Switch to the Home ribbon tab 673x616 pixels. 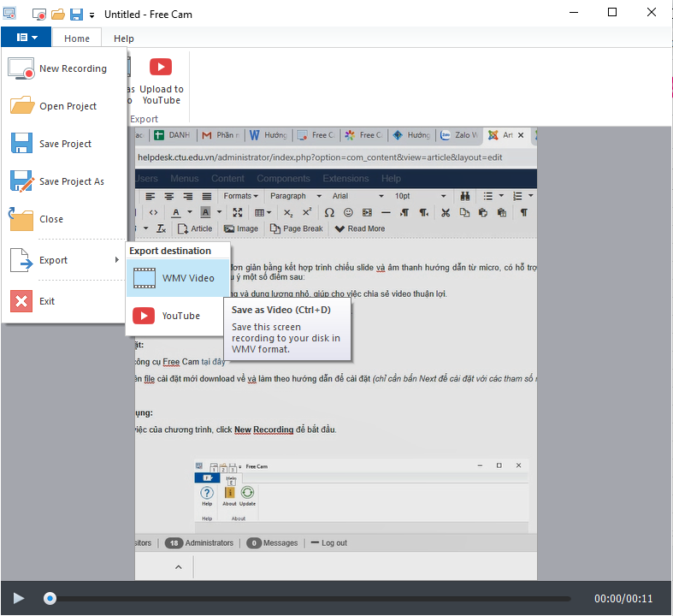77,38
